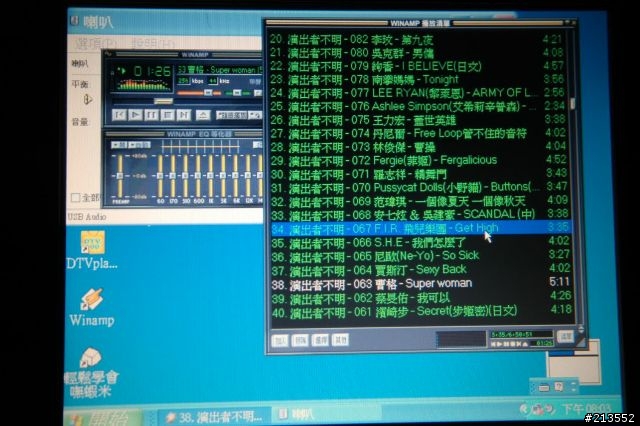Click the 1K equalizer band slider
This screenshot has height=426, width=640.
click(x=211, y=175)
